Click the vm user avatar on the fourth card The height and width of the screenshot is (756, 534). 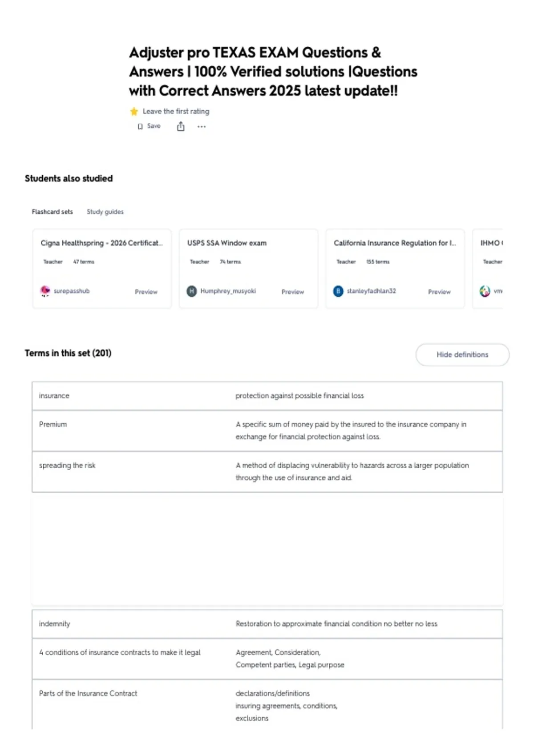tap(485, 291)
